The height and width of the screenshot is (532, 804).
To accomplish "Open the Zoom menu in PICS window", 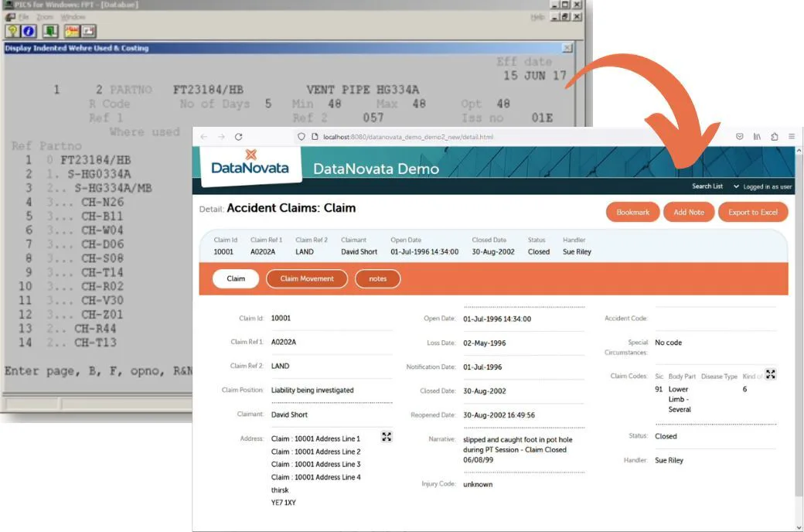I will [x=45, y=17].
